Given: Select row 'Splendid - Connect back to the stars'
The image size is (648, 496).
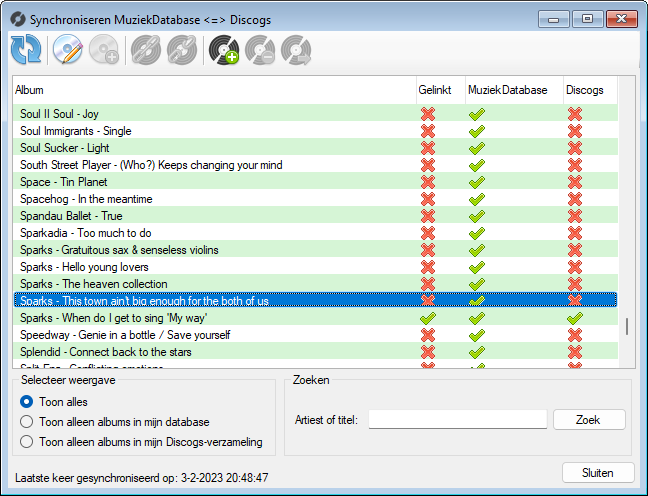Looking at the screenshot, I should 316,352.
